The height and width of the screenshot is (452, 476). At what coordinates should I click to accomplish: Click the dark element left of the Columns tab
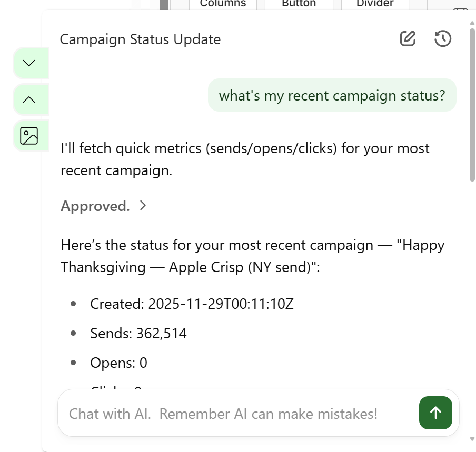[x=163, y=5]
